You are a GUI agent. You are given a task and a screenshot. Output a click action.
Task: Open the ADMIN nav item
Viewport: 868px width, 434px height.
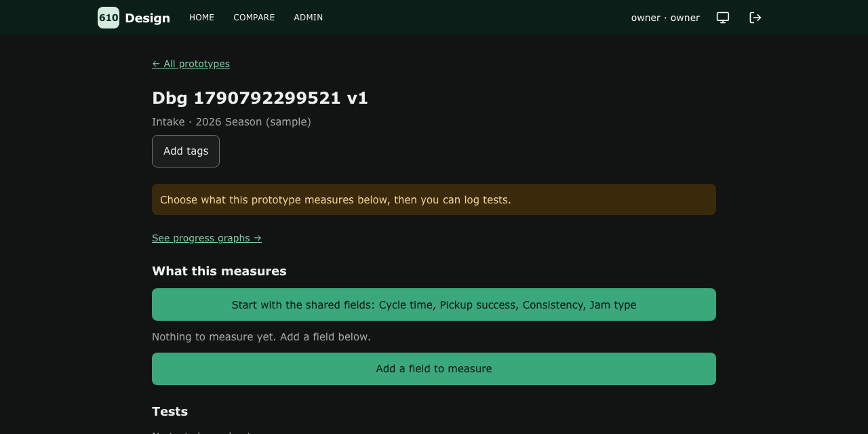(x=309, y=18)
